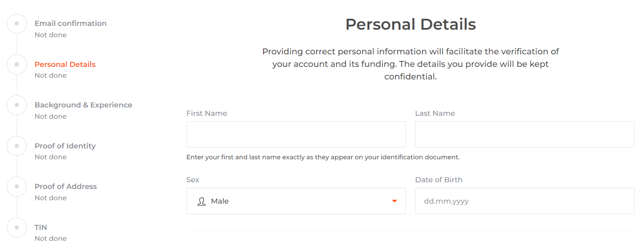Click the TIN step circle icon
The width and height of the screenshot is (644, 250).
pyautogui.click(x=17, y=227)
